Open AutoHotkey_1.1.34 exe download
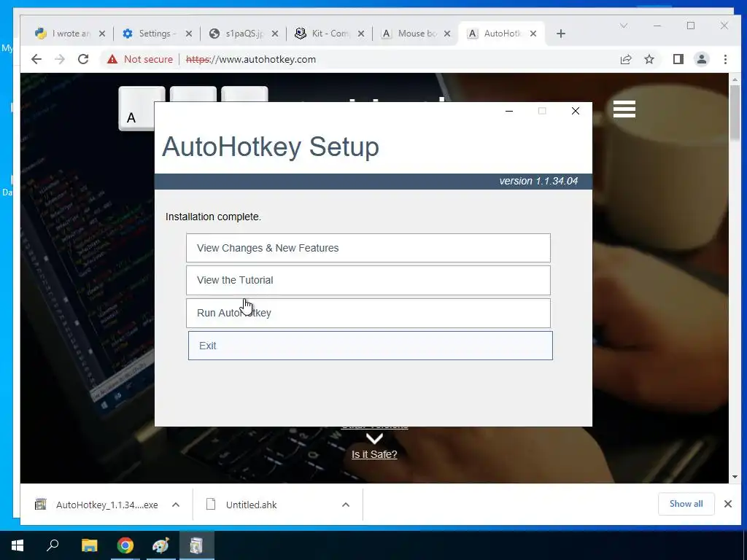This screenshot has height=560, width=747. pyautogui.click(x=97, y=505)
